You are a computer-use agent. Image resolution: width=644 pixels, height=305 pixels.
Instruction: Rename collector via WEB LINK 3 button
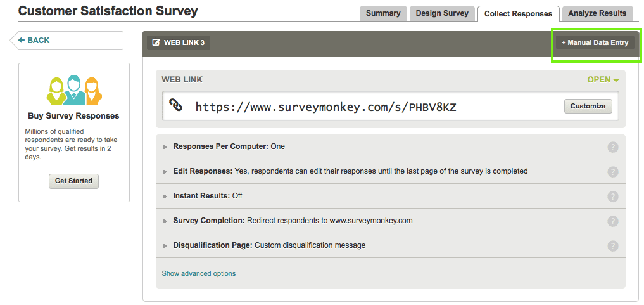(x=178, y=42)
